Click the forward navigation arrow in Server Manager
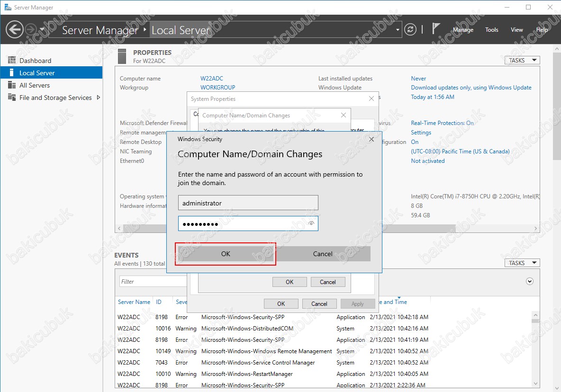This screenshot has width=561, height=392. [31, 30]
